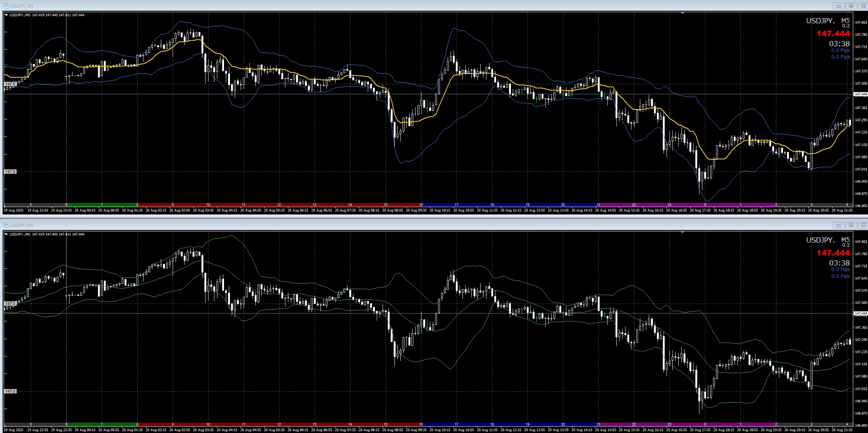Click the 147.0 level label in bottom chart
This screenshot has height=433, width=868.
[10, 391]
